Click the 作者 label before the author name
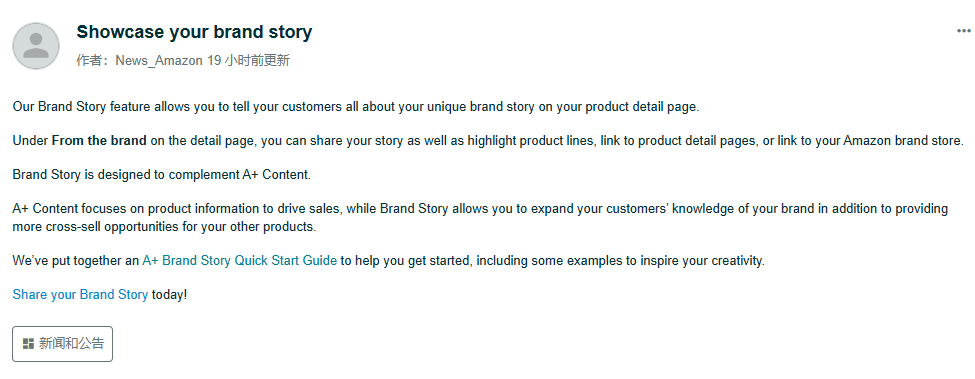This screenshot has height=379, width=975. coord(88,61)
